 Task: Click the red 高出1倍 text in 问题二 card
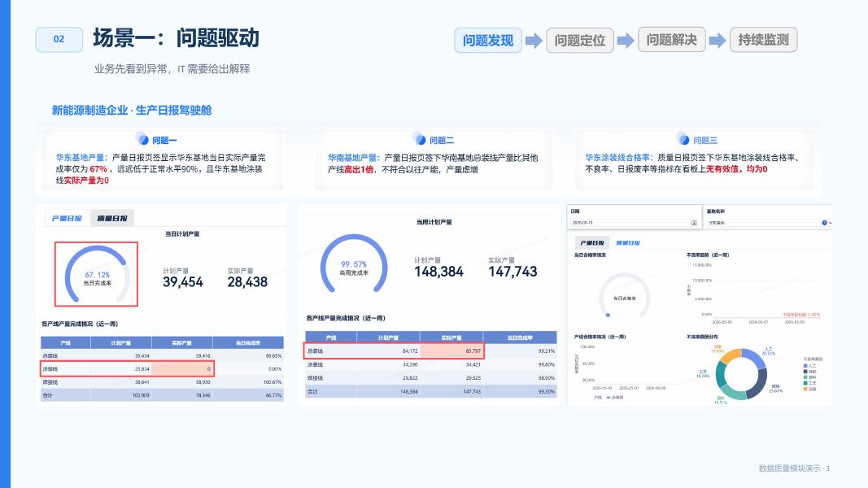coord(359,170)
